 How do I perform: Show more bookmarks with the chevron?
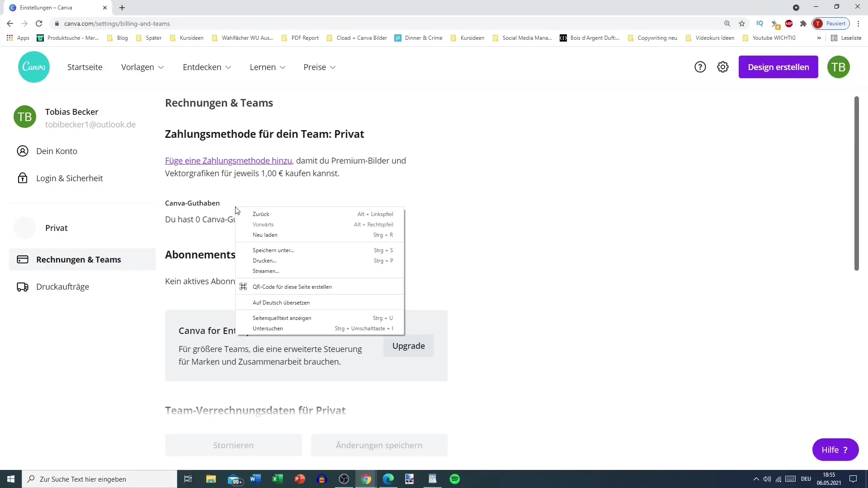pyautogui.click(x=819, y=38)
